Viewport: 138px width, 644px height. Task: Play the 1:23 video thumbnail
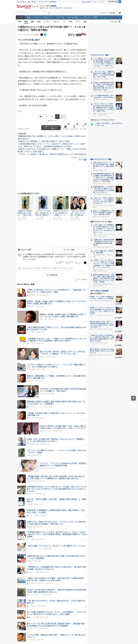119,253
